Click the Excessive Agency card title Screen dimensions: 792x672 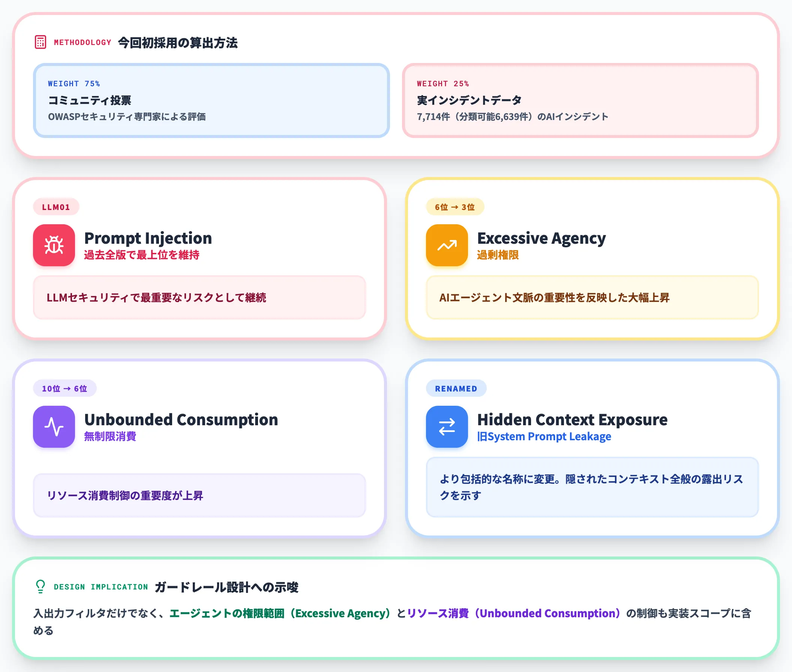(x=541, y=238)
